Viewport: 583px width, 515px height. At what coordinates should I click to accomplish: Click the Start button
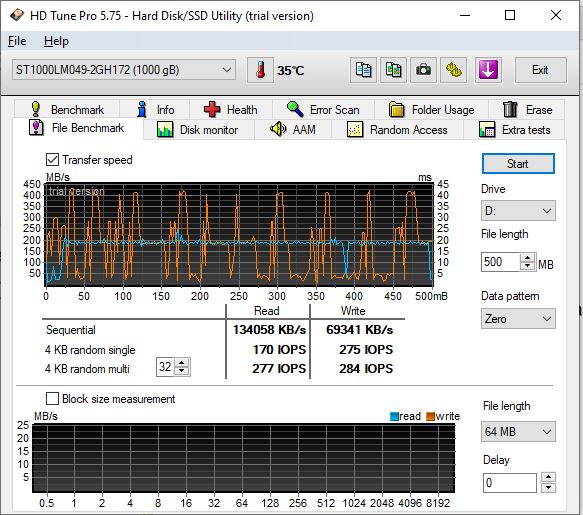(x=518, y=164)
